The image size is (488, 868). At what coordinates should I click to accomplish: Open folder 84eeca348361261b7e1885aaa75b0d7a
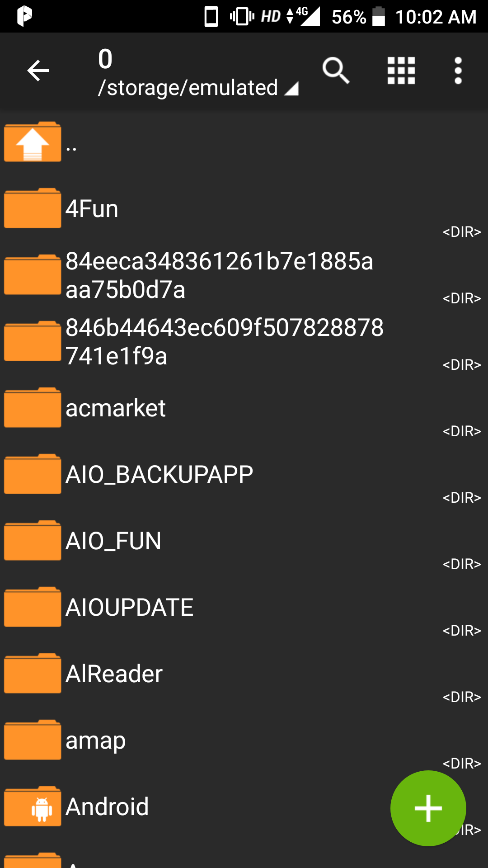click(x=219, y=275)
